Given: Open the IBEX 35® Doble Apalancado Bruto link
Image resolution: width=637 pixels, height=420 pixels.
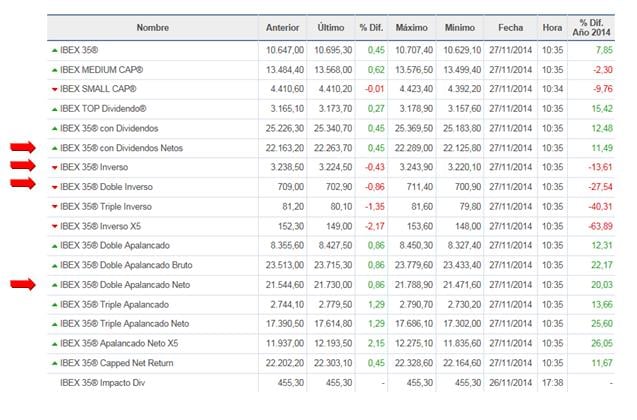Looking at the screenshot, I should pos(126,265).
